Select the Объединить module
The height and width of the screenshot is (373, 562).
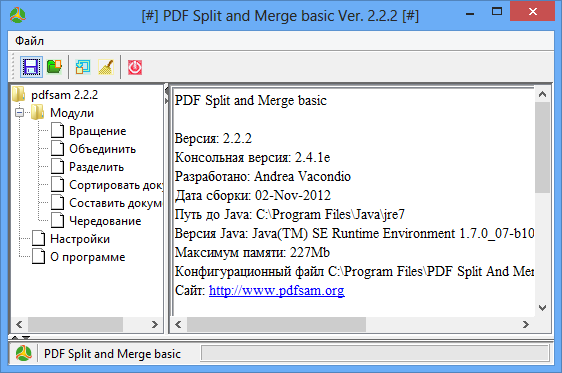point(103,149)
